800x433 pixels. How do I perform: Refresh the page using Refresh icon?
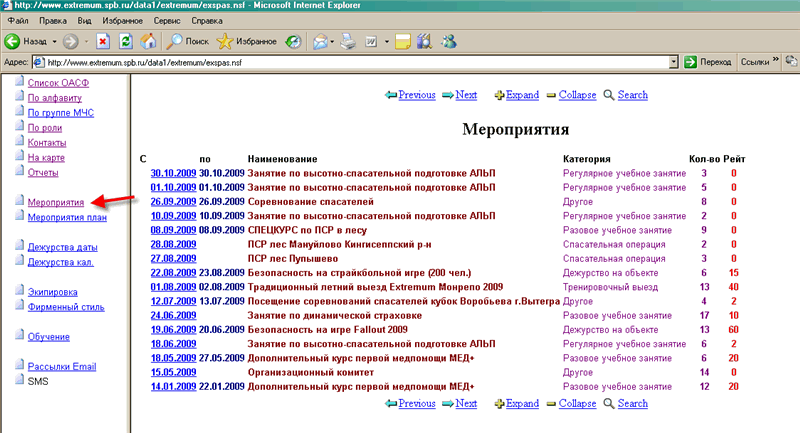pos(126,41)
